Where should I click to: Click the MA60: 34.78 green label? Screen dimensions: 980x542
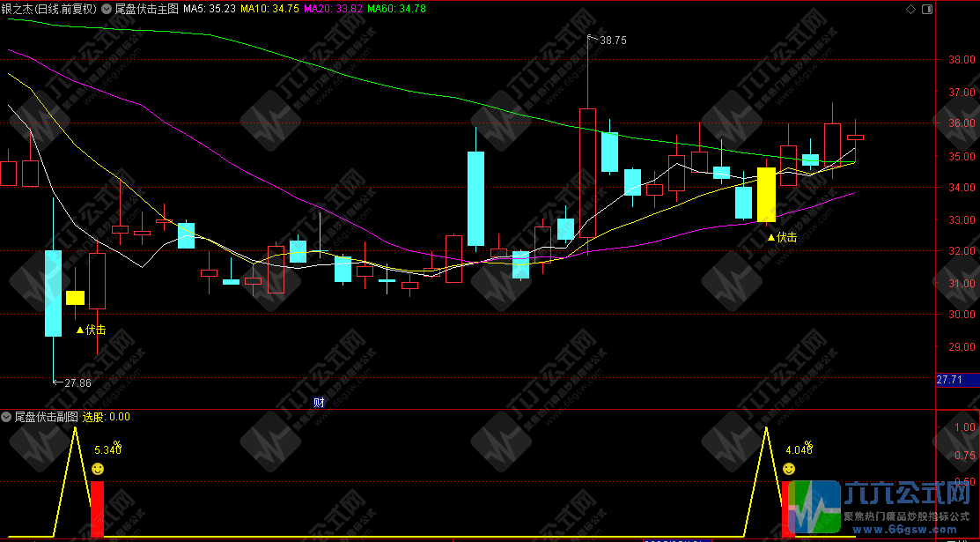click(396, 8)
